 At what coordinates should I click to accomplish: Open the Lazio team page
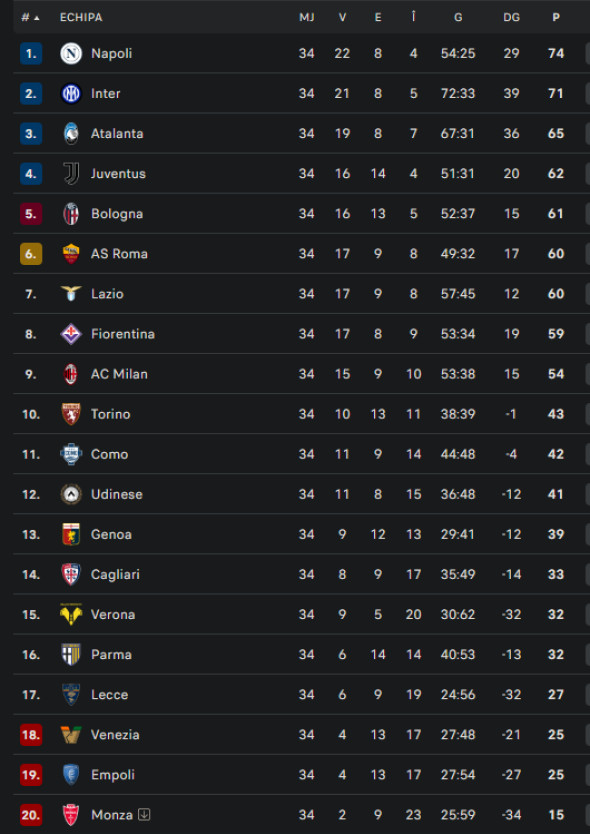coord(107,294)
